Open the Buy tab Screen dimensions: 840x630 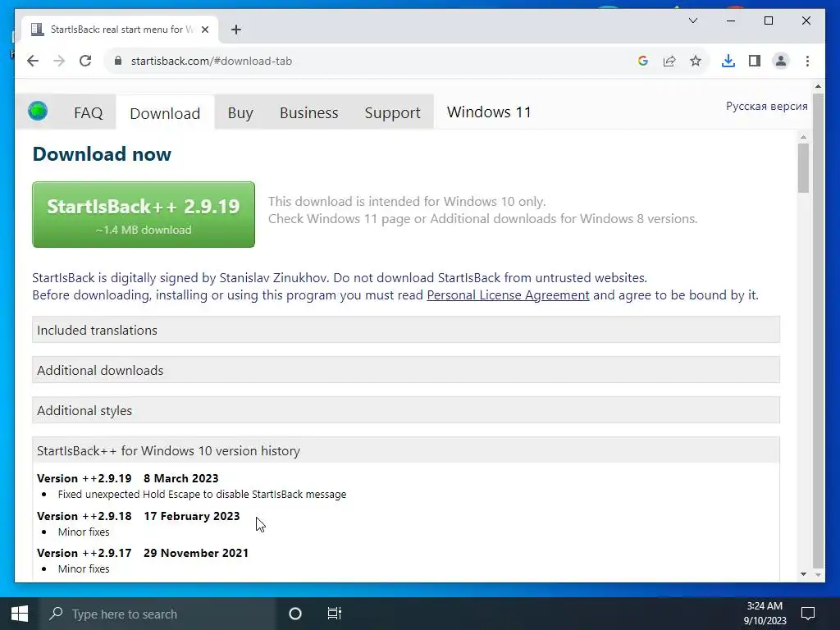pyautogui.click(x=240, y=113)
